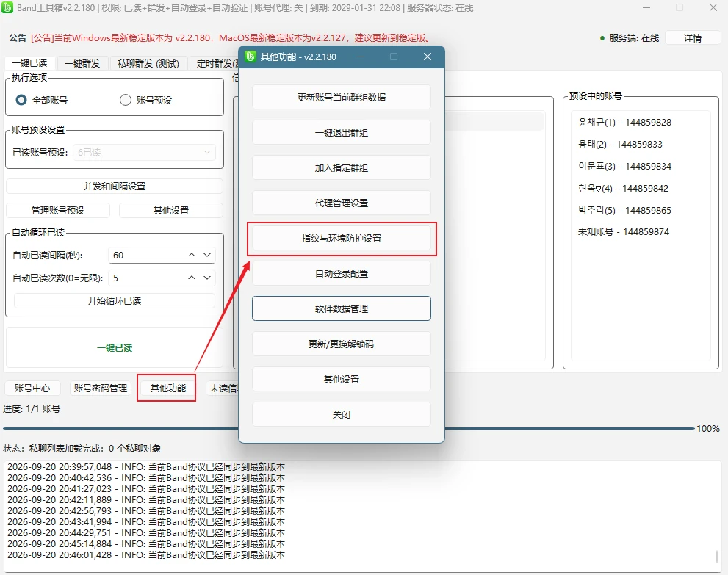Minimize the 其他功能 dialog

360,57
